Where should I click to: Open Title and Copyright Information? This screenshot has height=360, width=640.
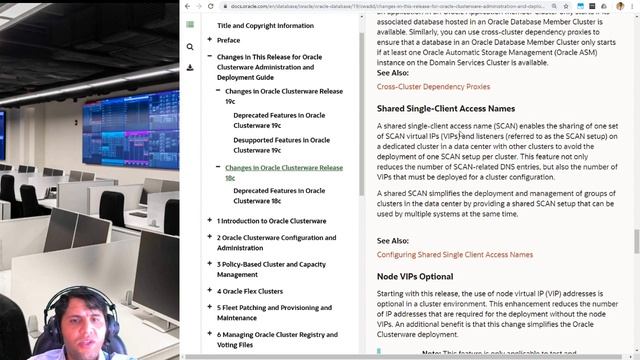coord(265,25)
